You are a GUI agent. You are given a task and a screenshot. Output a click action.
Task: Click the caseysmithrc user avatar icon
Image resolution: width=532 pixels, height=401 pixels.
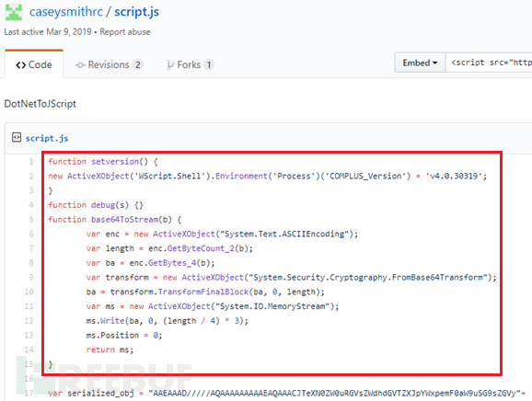coord(14,12)
